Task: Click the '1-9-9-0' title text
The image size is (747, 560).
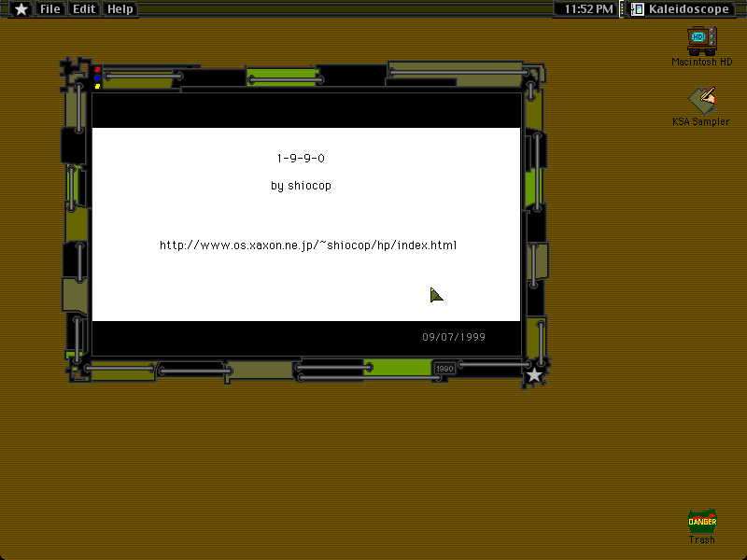Action: point(301,158)
